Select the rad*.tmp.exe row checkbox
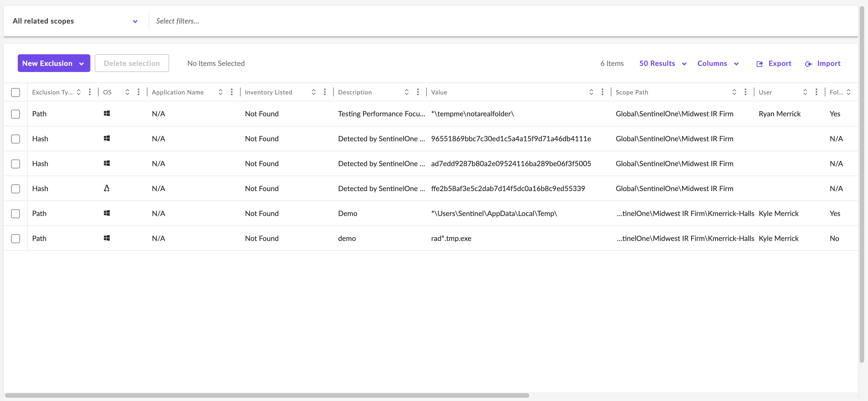868x401 pixels. click(x=16, y=238)
